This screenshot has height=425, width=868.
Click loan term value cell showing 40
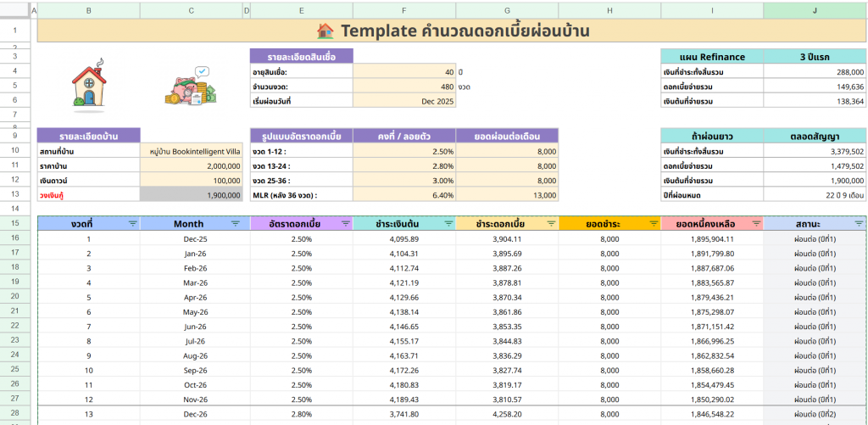[x=403, y=72]
